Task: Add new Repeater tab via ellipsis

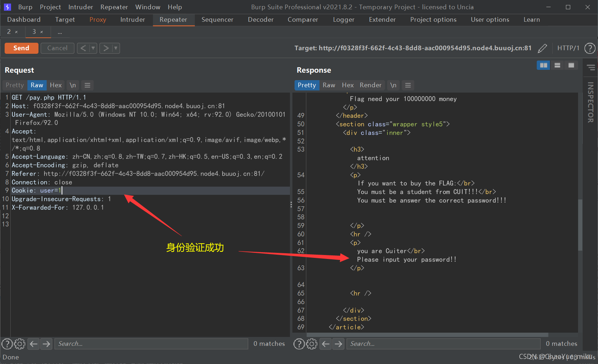Action: pos(60,32)
